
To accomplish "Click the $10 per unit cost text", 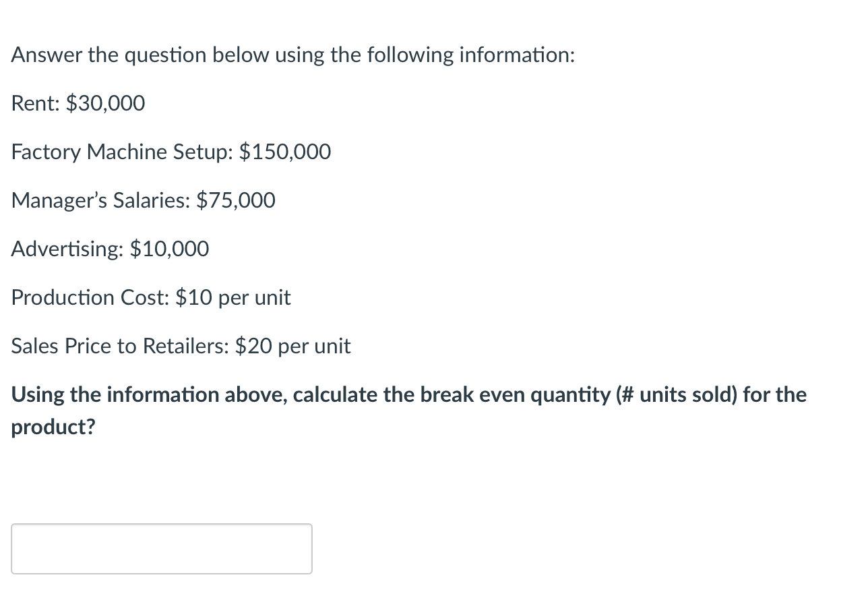I will 234,297.
